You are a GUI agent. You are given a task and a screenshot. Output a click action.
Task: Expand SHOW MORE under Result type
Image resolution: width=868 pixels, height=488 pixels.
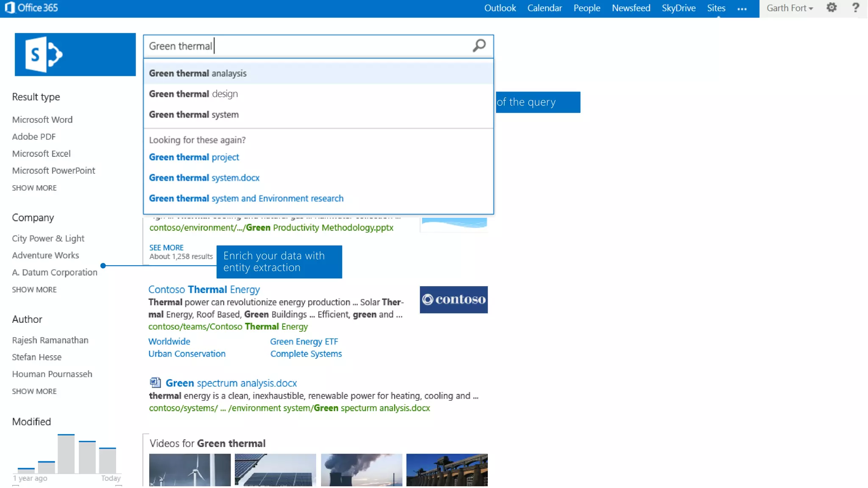(34, 188)
